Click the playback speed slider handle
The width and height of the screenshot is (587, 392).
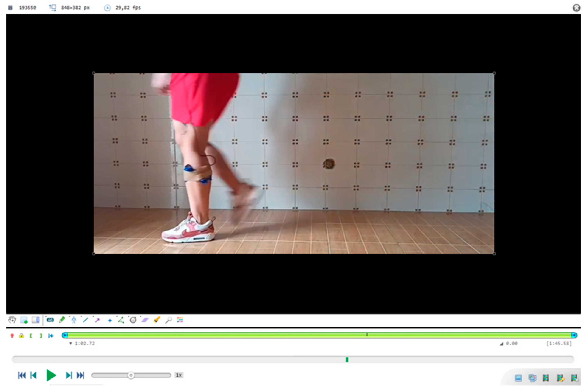pyautogui.click(x=131, y=375)
